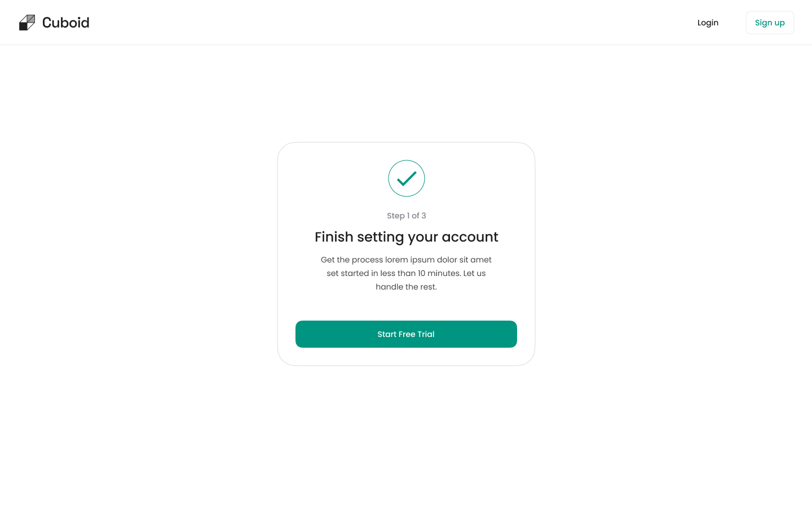Screen dimensions: 812x508
Task: Click the word "Step" above the heading
Action: click(395, 216)
